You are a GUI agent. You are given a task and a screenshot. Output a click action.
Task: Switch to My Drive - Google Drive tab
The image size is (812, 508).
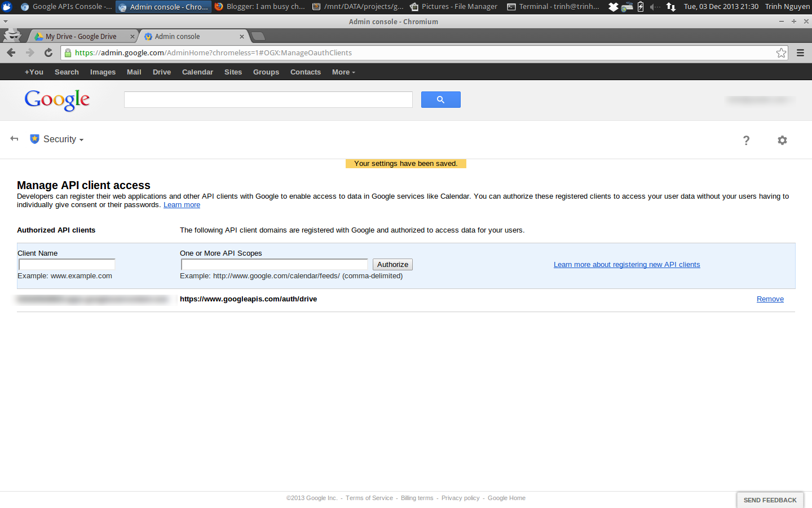pyautogui.click(x=81, y=37)
